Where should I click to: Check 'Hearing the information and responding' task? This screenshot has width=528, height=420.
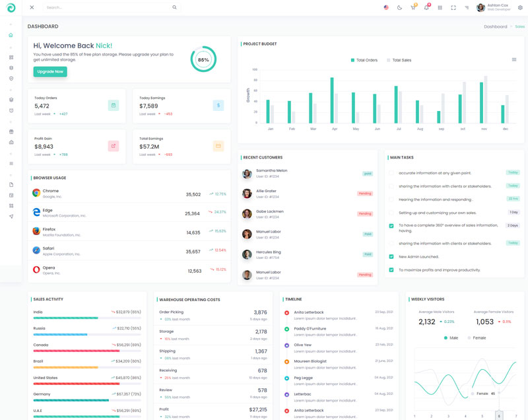tap(391, 199)
